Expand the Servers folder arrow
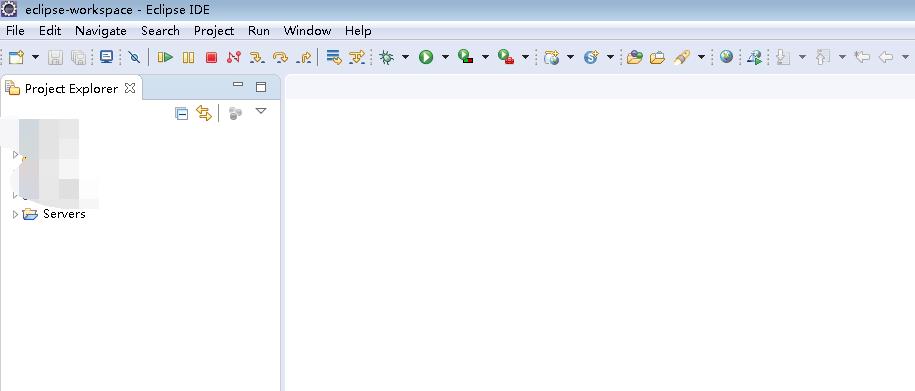This screenshot has width=915, height=391. click(15, 214)
